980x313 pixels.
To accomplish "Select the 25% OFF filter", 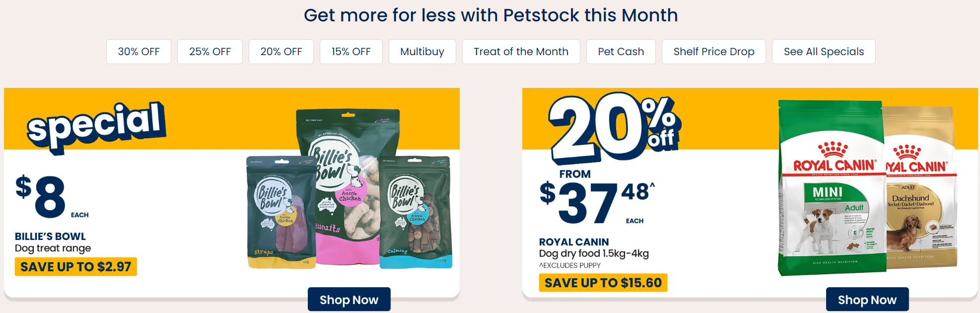I will tap(210, 52).
